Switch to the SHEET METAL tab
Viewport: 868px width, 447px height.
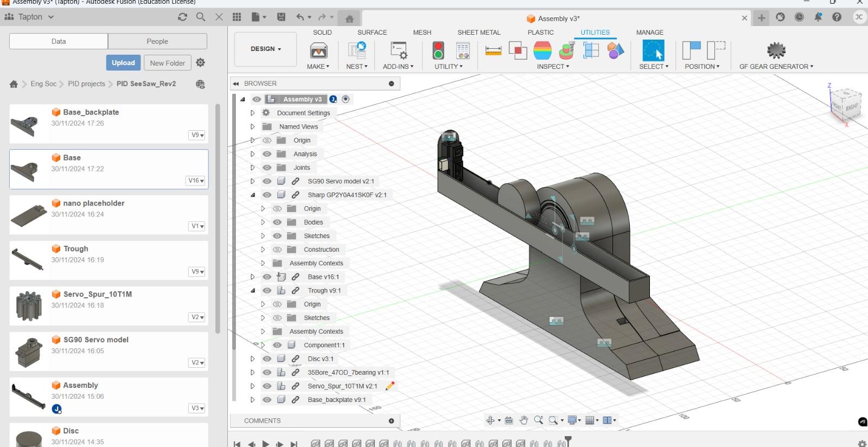(479, 33)
